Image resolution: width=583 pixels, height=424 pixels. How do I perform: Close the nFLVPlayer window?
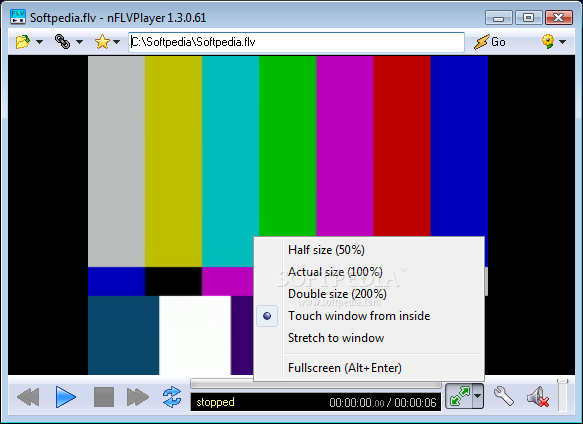(x=558, y=17)
